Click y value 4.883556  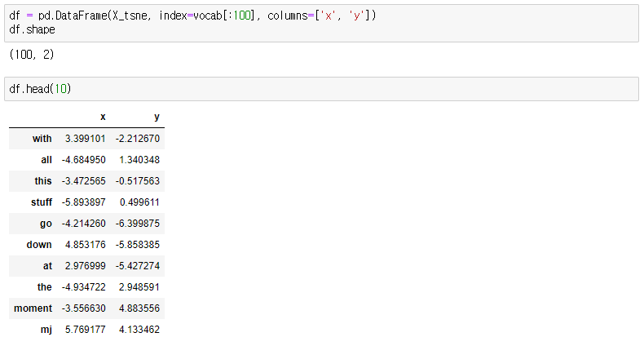[x=139, y=308]
